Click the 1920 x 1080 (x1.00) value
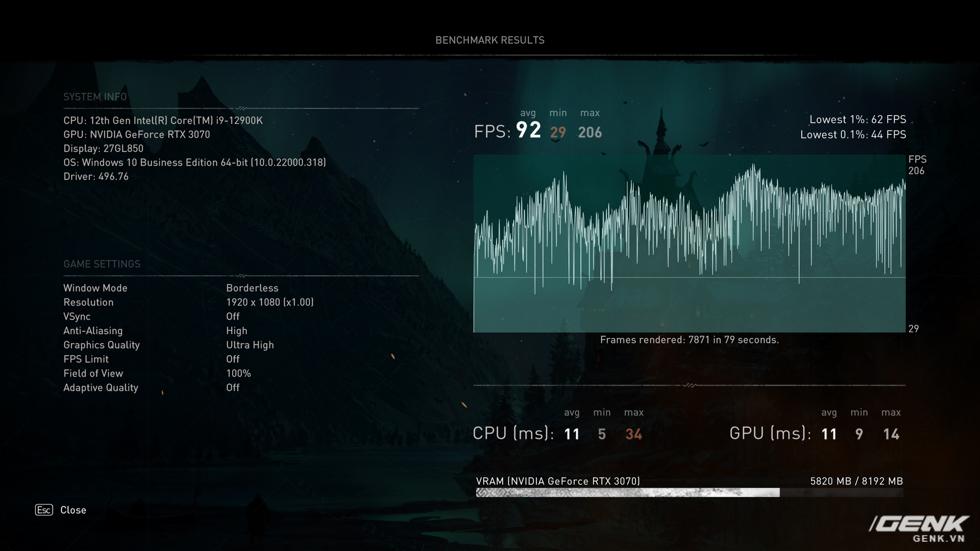Viewport: 980px width, 551px height. coord(270,302)
